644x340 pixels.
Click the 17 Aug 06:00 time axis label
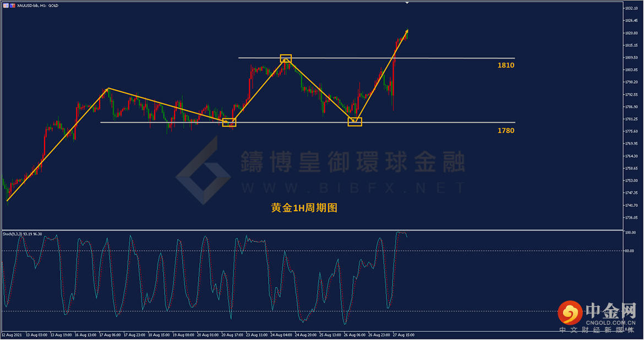(x=110, y=335)
